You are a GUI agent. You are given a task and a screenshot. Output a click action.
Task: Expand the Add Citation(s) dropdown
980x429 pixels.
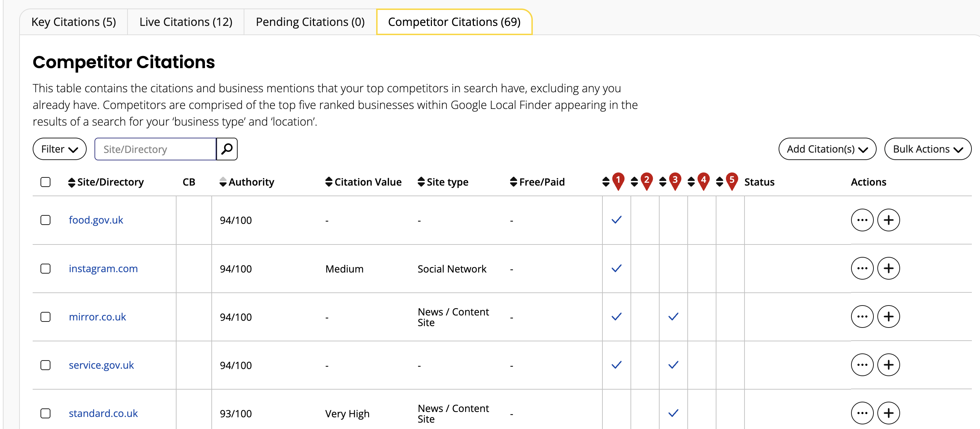[827, 149]
